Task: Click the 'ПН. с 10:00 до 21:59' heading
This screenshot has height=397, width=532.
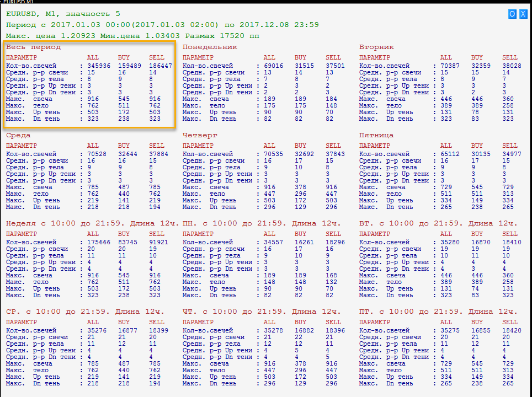Action: (262, 223)
